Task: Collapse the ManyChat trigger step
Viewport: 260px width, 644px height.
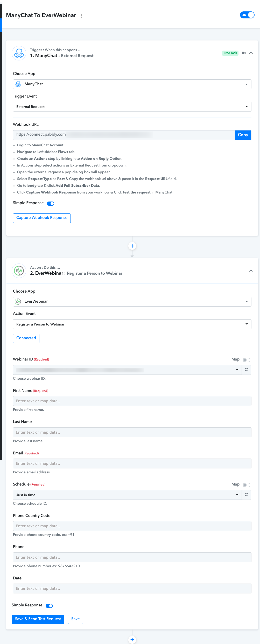Action: [251, 53]
